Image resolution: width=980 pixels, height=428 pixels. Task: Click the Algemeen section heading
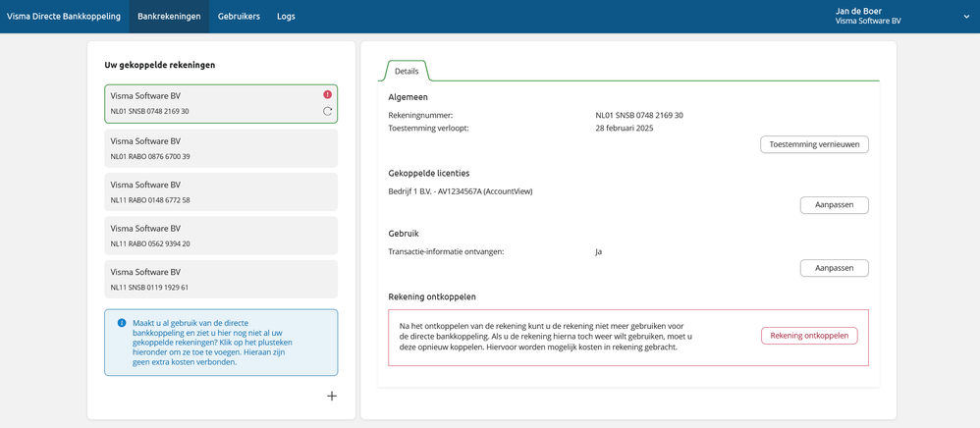pyautogui.click(x=408, y=97)
